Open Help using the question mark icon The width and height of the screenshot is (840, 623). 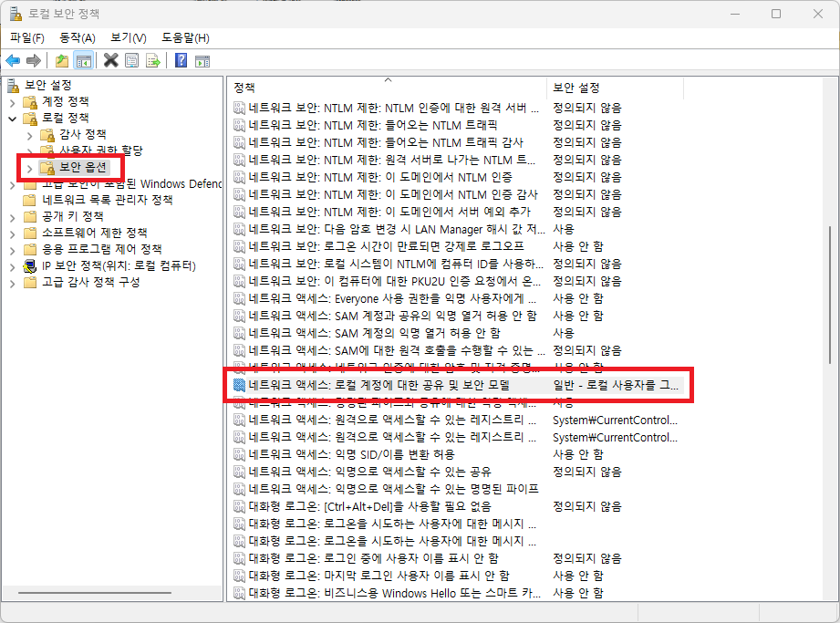[181, 60]
